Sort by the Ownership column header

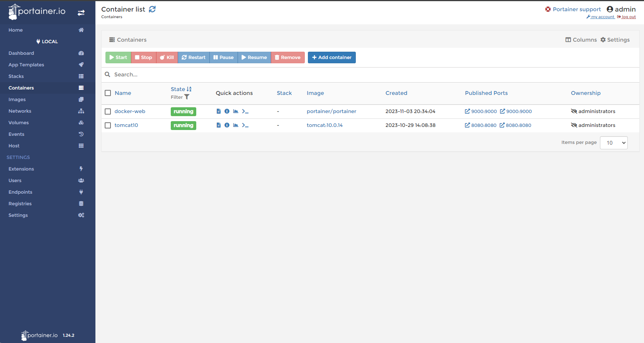(586, 93)
